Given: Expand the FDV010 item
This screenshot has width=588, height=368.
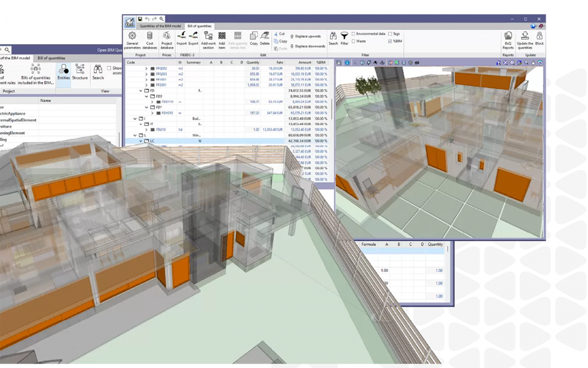Looking at the screenshot, I should (152, 113).
